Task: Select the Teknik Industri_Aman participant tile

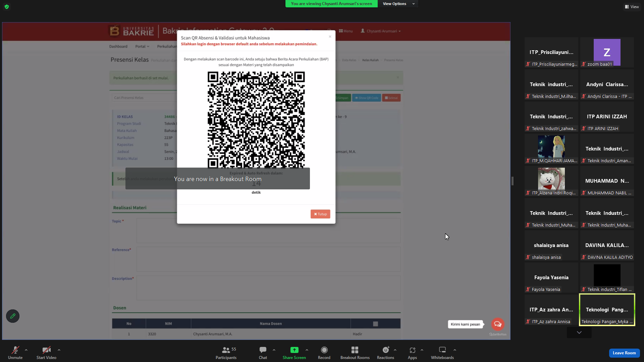Action: pyautogui.click(x=607, y=149)
